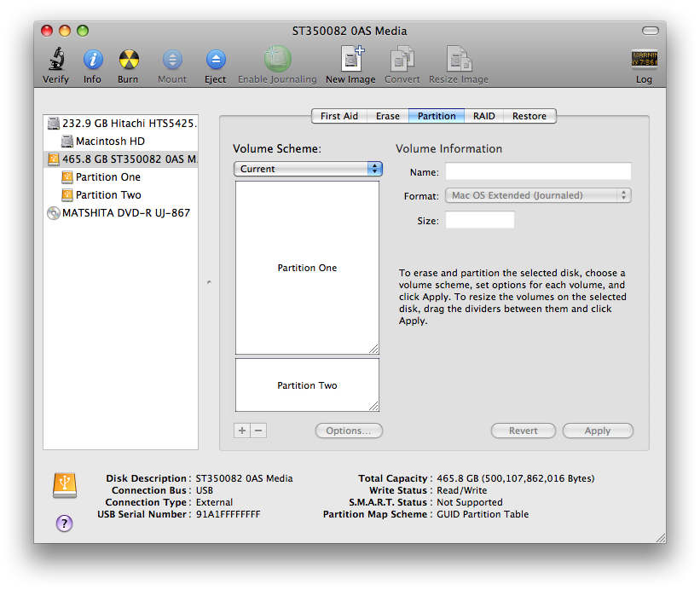This screenshot has width=700, height=590.
Task: Select Partition Two volume in sidebar
Action: click(108, 194)
